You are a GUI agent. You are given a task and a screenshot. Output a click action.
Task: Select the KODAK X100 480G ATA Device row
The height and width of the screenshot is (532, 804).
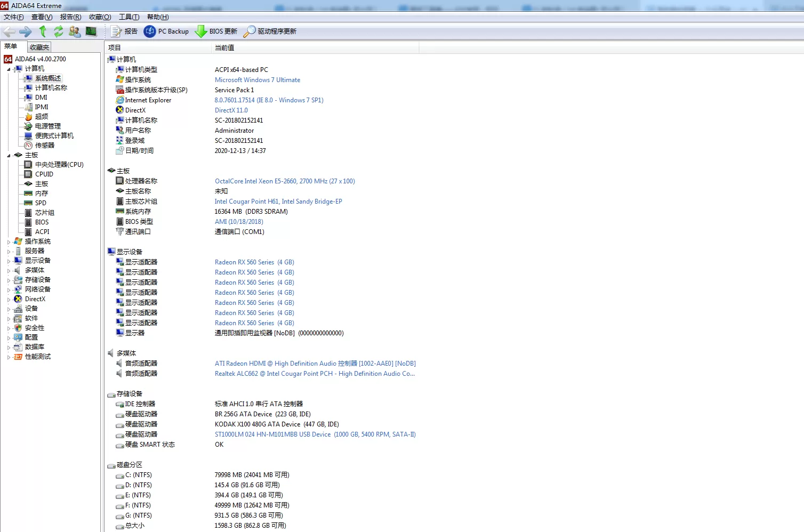point(277,424)
